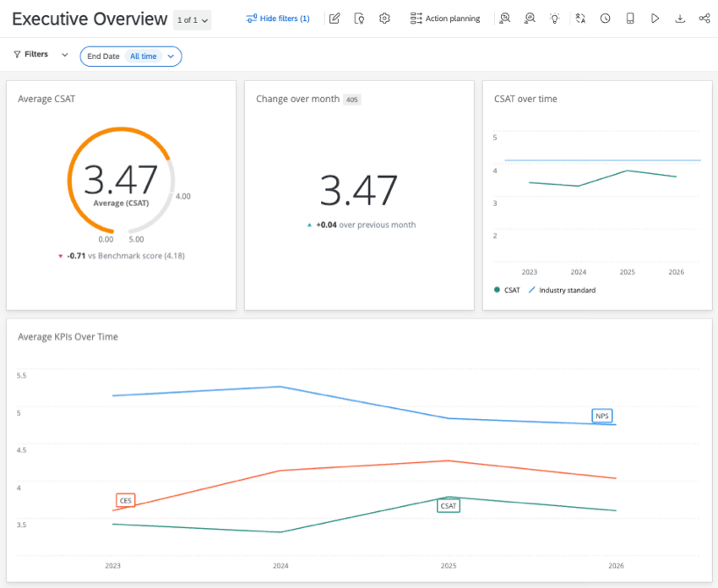This screenshot has width=718, height=588.
Task: Click the edit dashboard pencil icon
Action: pyautogui.click(x=335, y=19)
